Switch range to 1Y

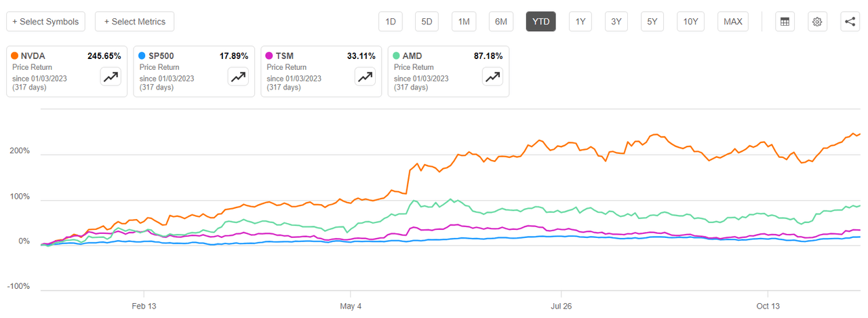tap(581, 22)
